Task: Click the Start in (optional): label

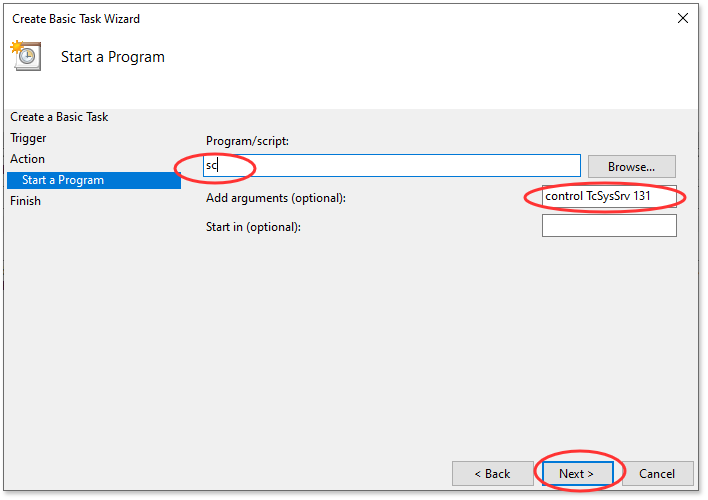Action: click(x=253, y=227)
